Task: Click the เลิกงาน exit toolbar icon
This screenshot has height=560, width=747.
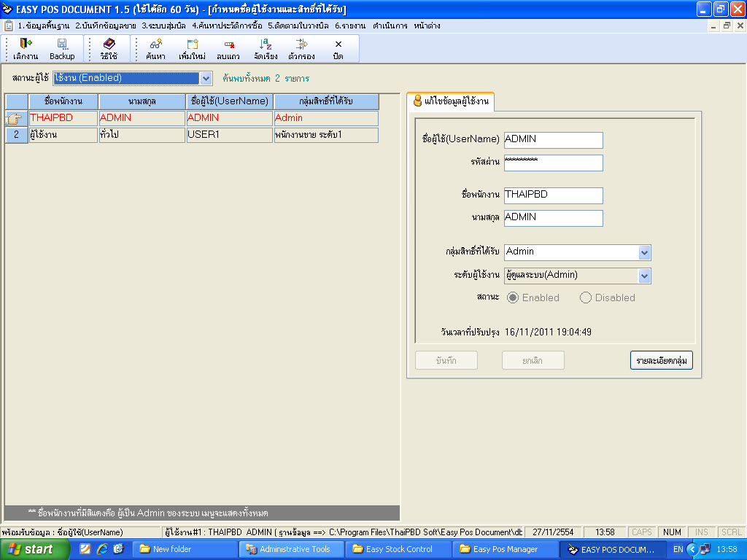Action: pos(26,49)
